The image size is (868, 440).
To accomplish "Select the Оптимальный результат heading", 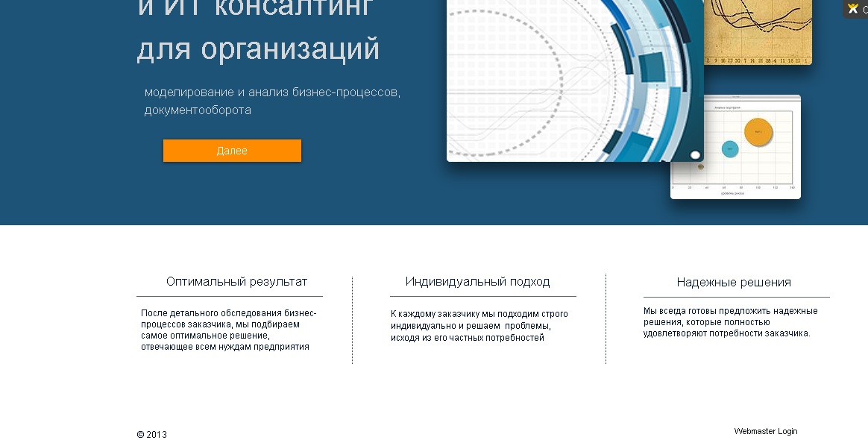I will pyautogui.click(x=236, y=282).
